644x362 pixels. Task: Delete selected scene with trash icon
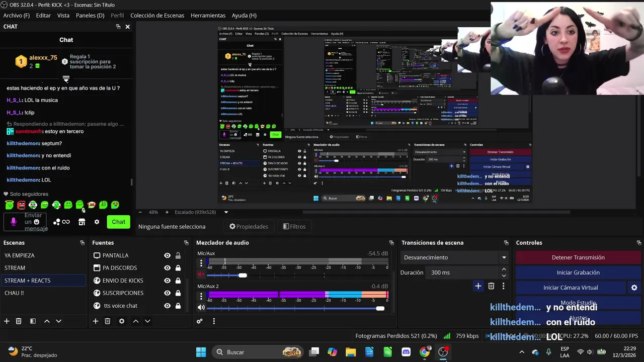19,321
